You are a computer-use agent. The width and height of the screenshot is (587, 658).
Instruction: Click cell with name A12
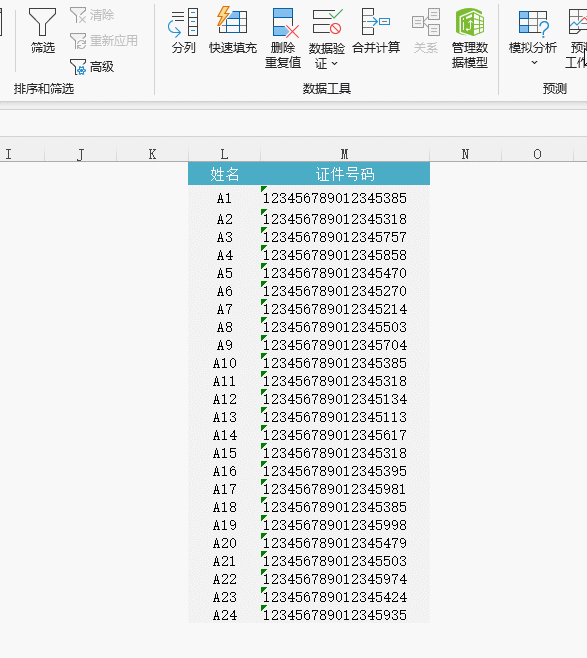tap(224, 399)
